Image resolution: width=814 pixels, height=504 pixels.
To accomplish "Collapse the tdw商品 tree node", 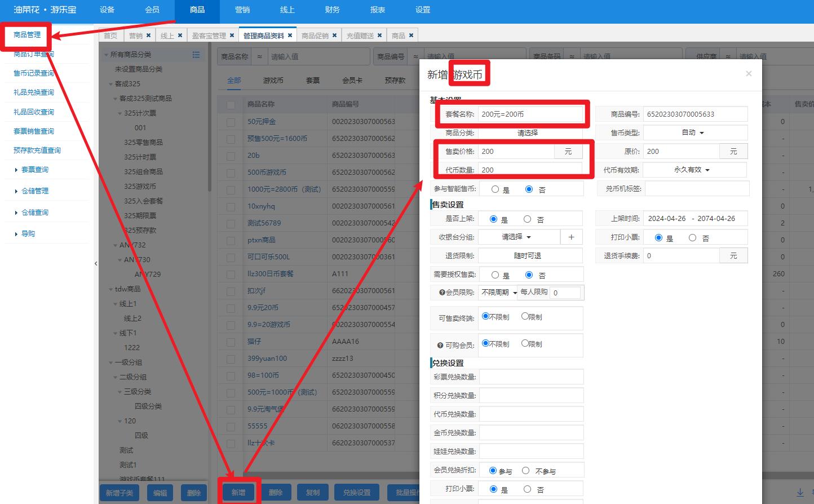I will 110,289.
